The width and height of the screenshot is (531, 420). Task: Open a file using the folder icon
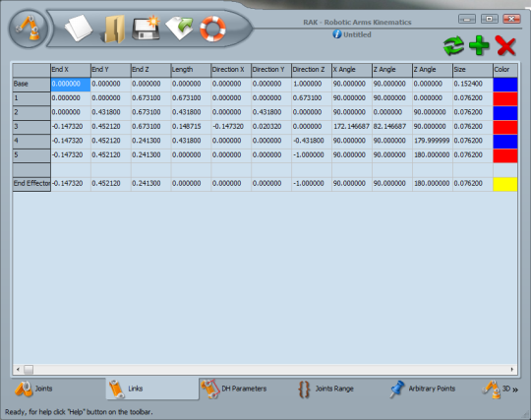[x=113, y=30]
